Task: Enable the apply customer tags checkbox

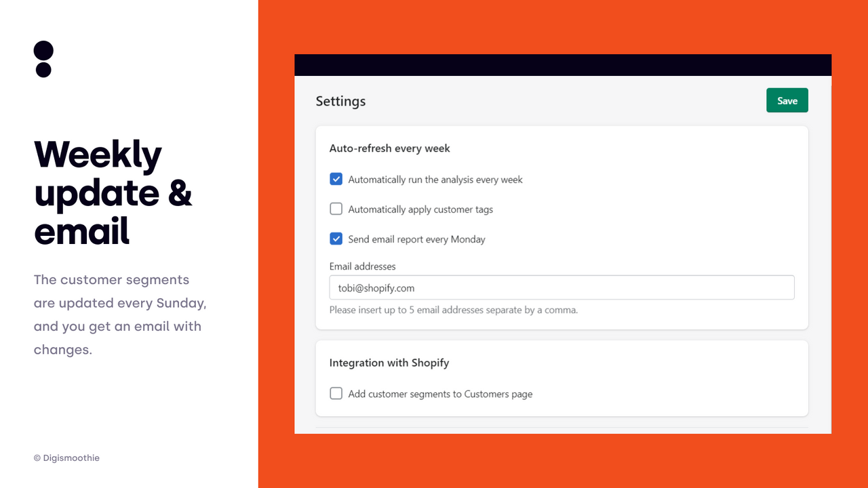Action: 336,209
